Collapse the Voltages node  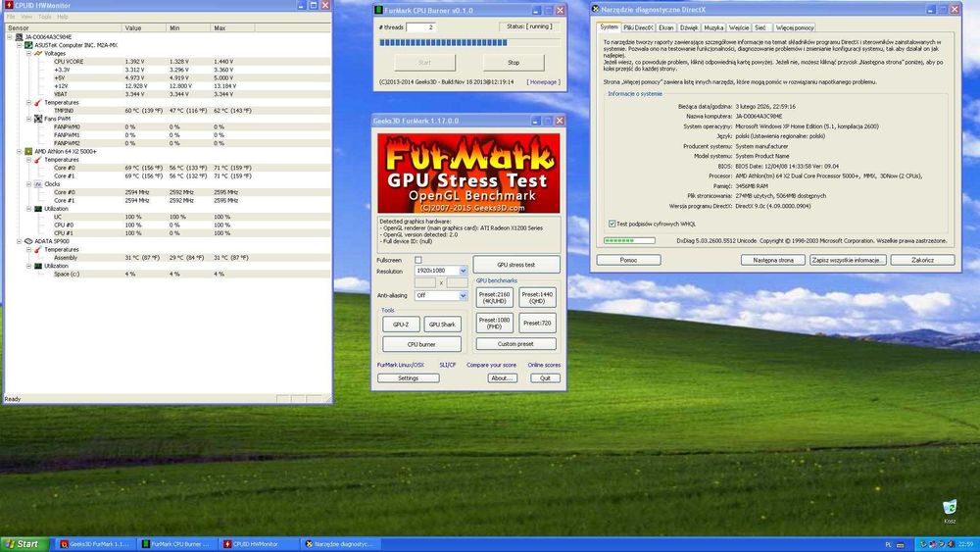pos(28,53)
